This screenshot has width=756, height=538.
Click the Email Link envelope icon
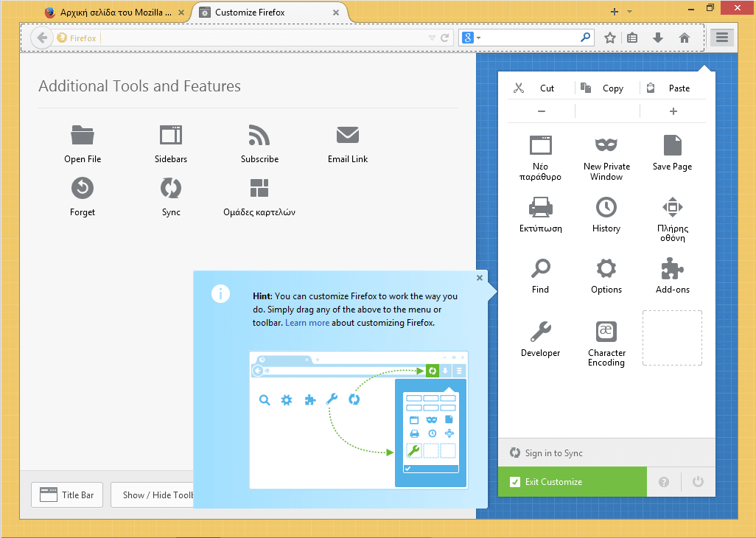coord(348,136)
